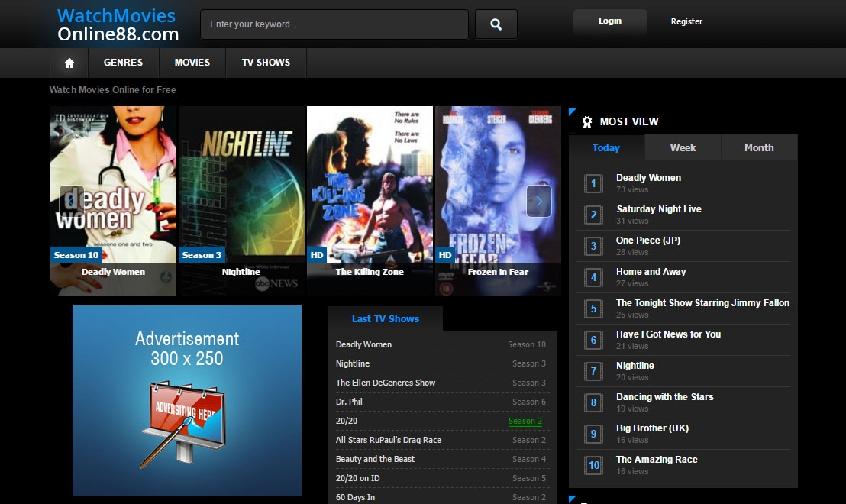Open Big Brother (UK) entry

point(652,428)
